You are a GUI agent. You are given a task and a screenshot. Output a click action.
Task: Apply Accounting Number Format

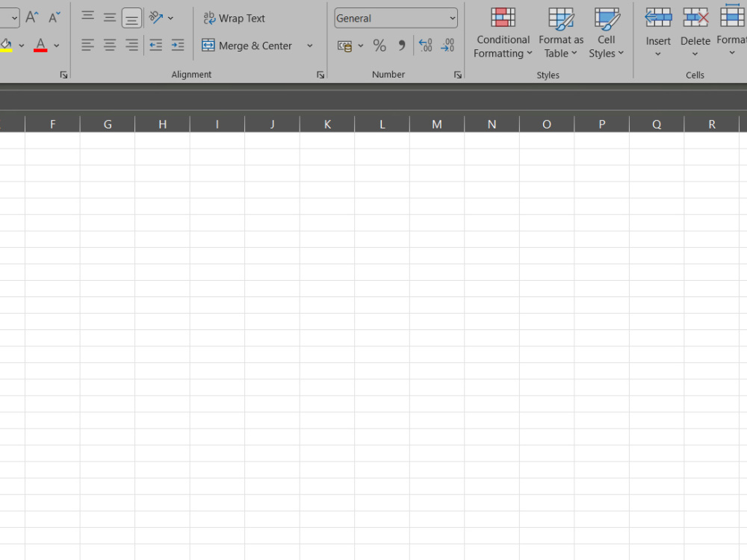coord(344,46)
